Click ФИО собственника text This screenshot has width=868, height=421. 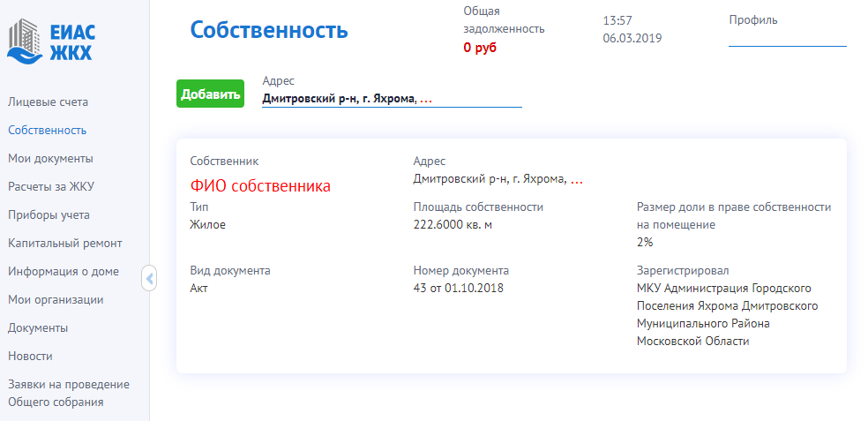(260, 186)
